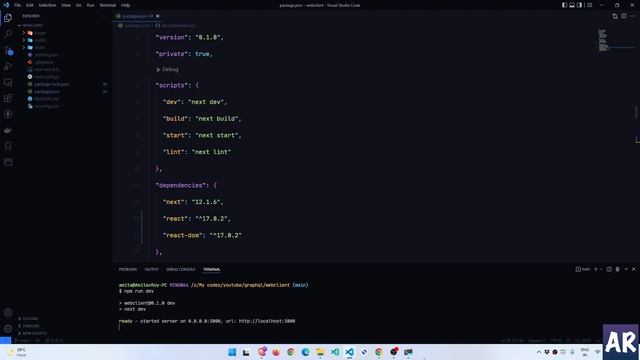
Task: Switch to the PROBLEMS panel tab
Action: click(128, 269)
